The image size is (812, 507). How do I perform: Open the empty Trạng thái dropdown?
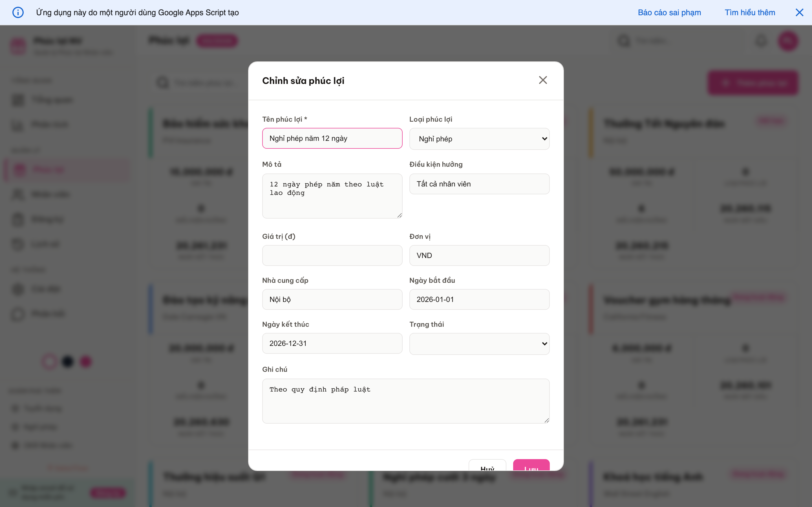pyautogui.click(x=479, y=343)
